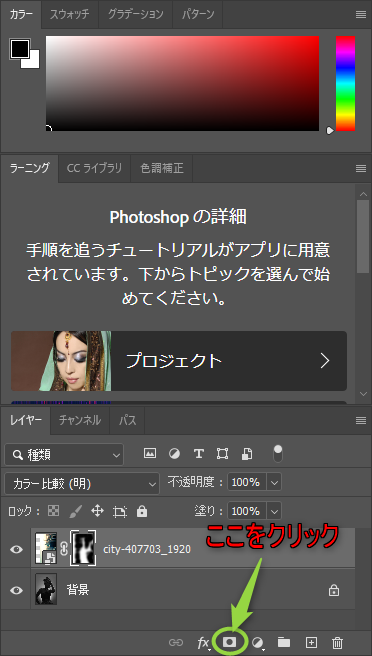Open the 塗り dropdown arrow
This screenshot has width=372, height=656.
pos(274,511)
